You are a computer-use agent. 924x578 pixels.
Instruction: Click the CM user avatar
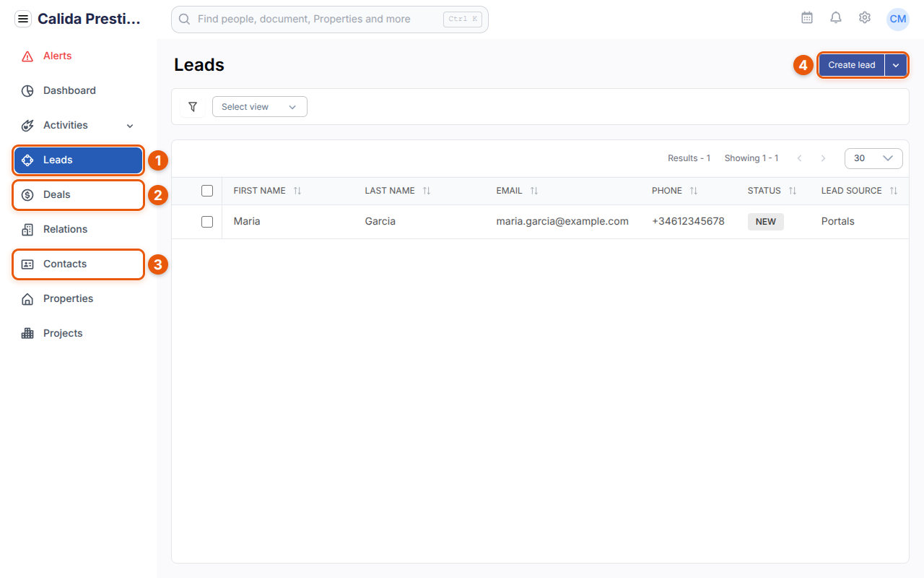coord(898,19)
